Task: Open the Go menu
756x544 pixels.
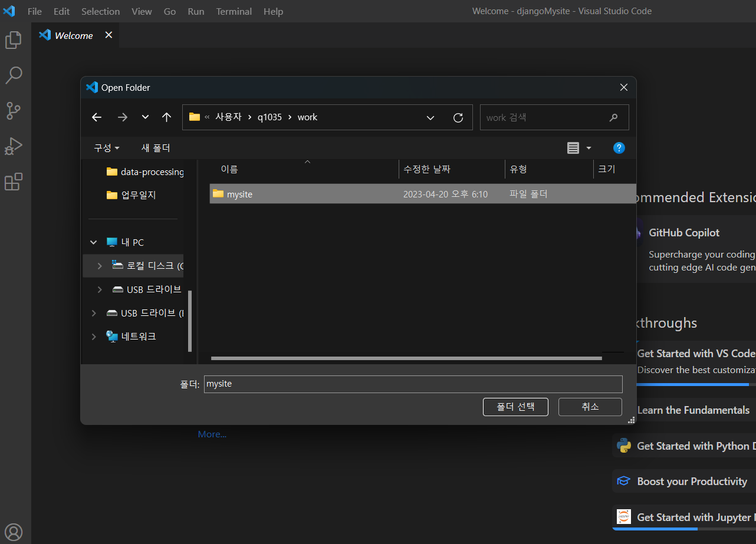Action: (x=170, y=11)
